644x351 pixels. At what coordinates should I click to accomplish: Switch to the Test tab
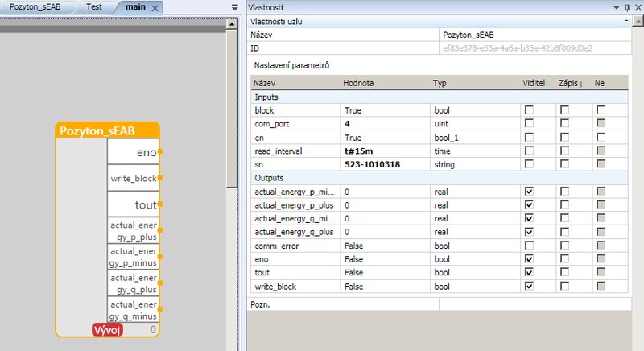(x=94, y=7)
